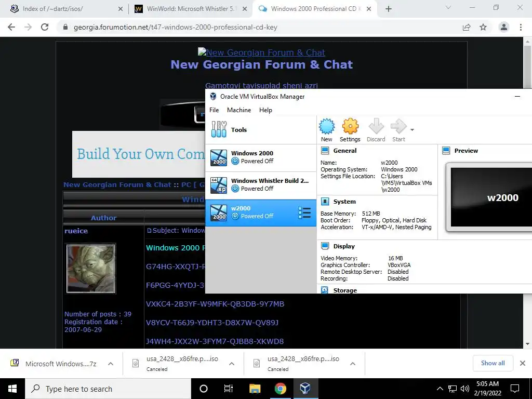Click Show all downloads button

(493, 363)
